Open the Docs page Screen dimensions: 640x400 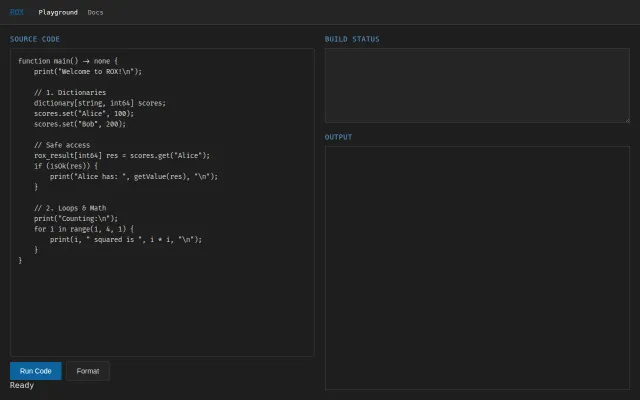click(95, 12)
